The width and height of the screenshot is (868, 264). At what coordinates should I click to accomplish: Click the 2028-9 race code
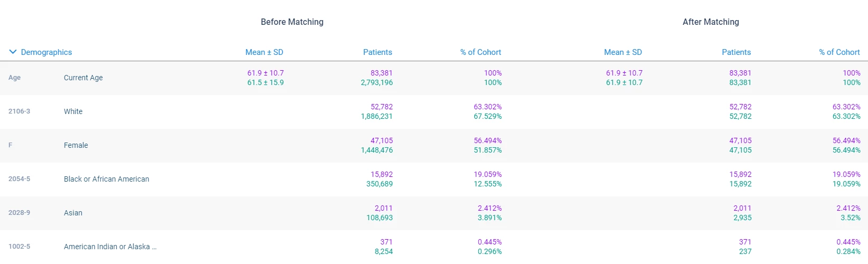pos(20,213)
